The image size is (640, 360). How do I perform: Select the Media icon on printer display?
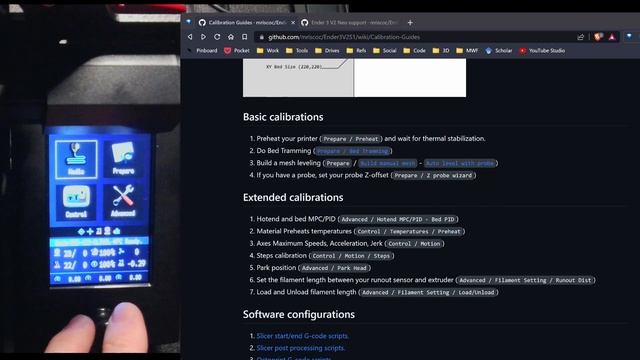coord(76,159)
